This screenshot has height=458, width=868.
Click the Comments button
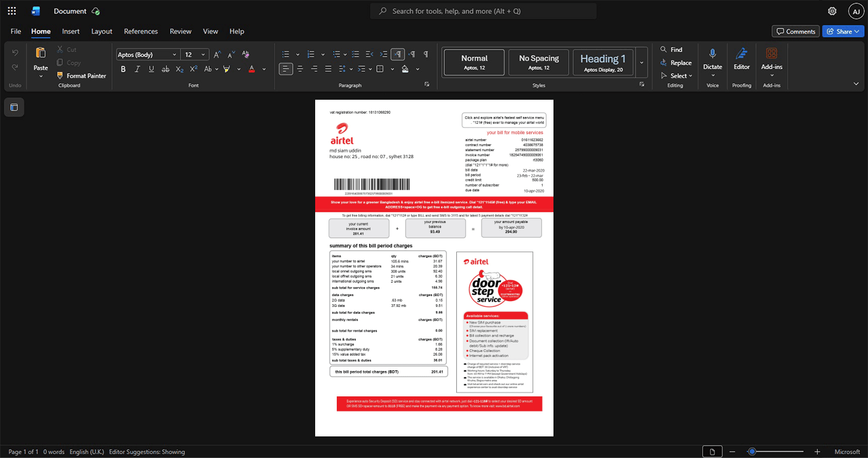click(x=796, y=31)
